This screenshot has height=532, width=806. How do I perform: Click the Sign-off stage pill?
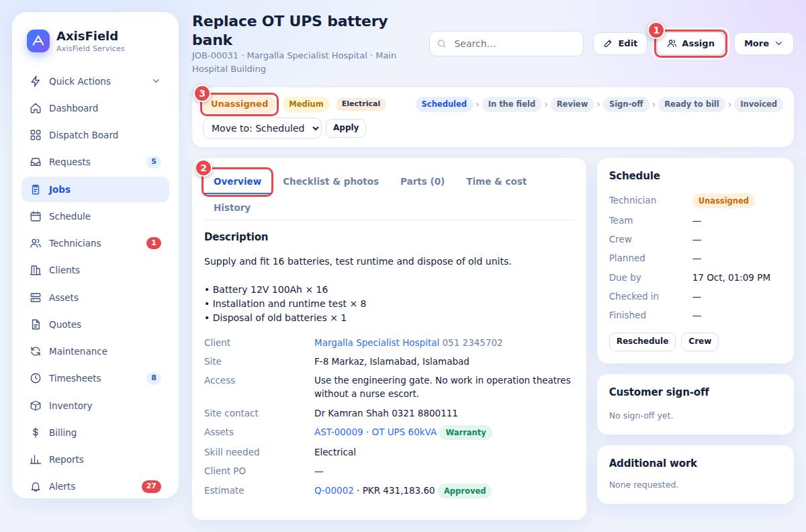click(626, 104)
